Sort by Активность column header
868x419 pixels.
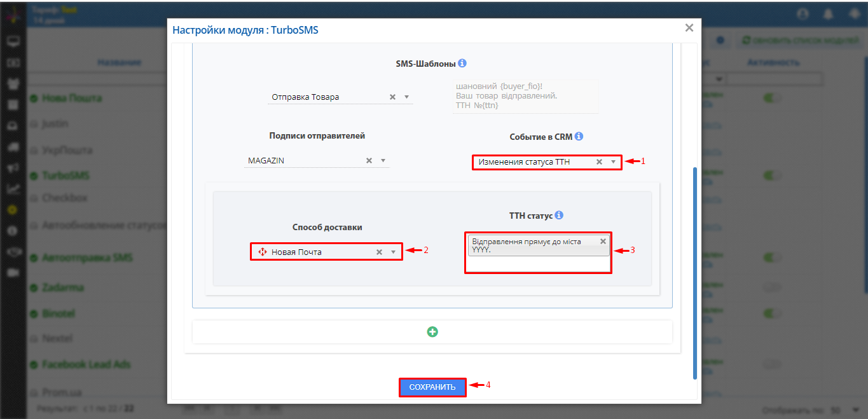point(773,62)
